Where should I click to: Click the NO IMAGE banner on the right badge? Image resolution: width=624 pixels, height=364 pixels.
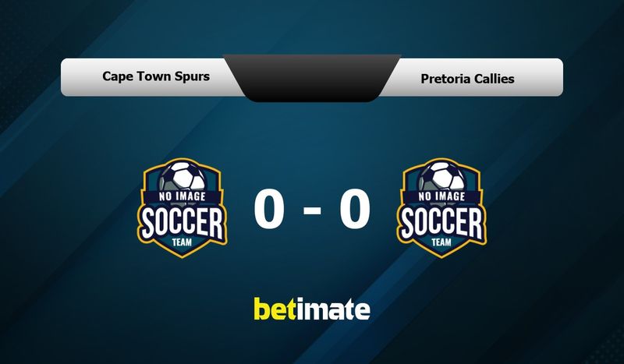click(441, 196)
